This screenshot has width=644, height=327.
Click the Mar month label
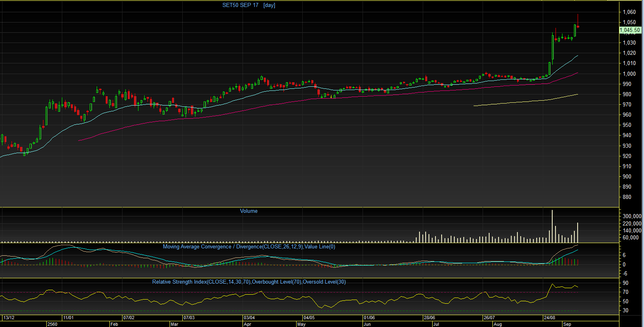(x=175, y=325)
